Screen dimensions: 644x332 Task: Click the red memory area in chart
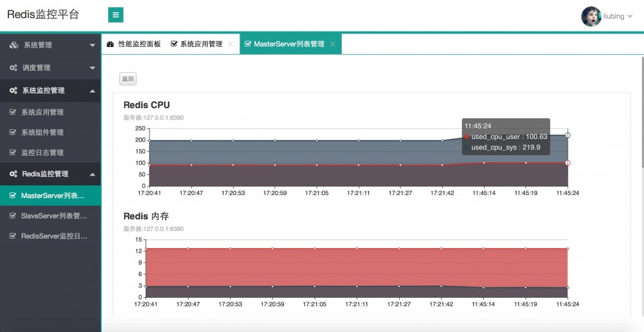tap(357, 267)
